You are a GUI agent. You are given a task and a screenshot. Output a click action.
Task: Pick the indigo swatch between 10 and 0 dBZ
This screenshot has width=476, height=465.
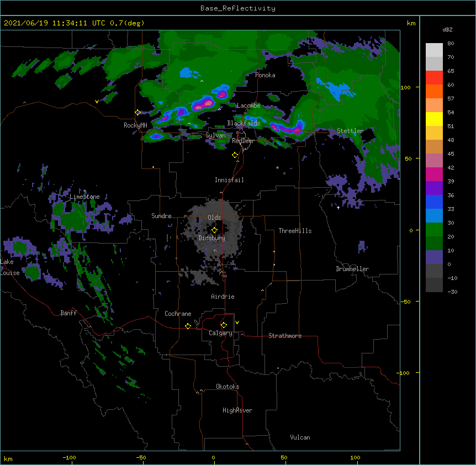click(x=434, y=257)
